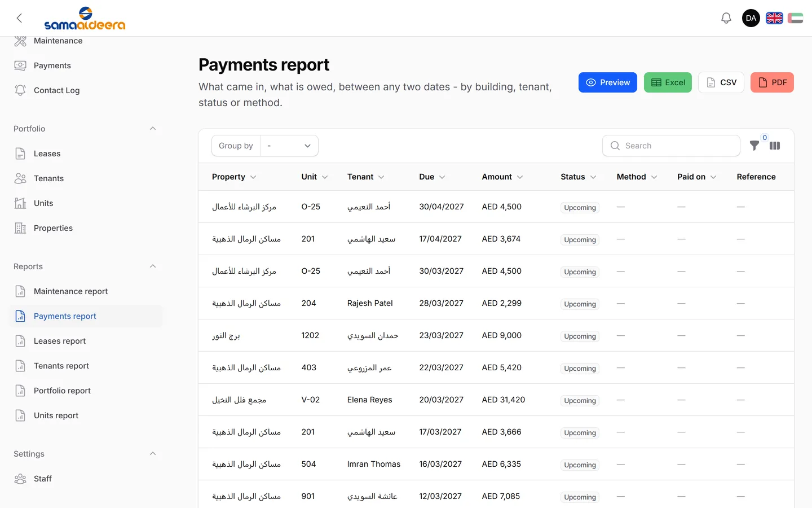Open the DA user avatar menu
This screenshot has width=812, height=508.
click(x=751, y=18)
